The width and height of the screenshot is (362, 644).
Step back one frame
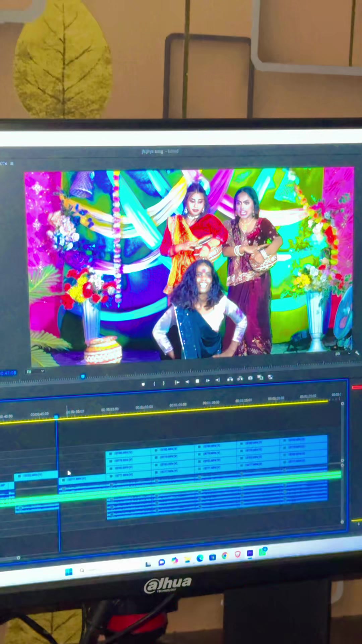(187, 382)
